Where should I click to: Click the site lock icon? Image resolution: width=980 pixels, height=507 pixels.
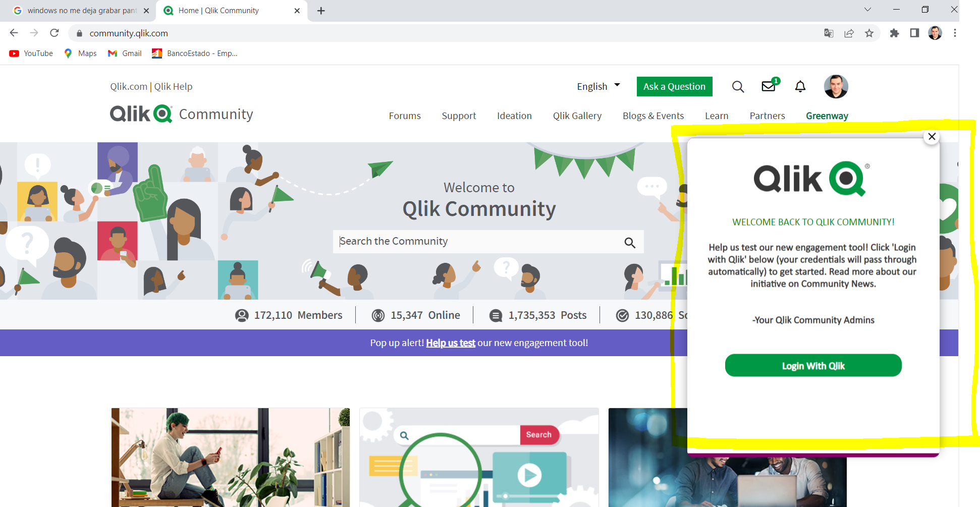click(x=79, y=33)
